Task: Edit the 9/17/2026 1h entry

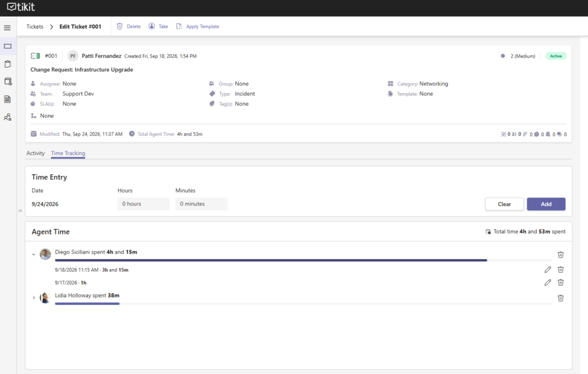Action: point(548,283)
